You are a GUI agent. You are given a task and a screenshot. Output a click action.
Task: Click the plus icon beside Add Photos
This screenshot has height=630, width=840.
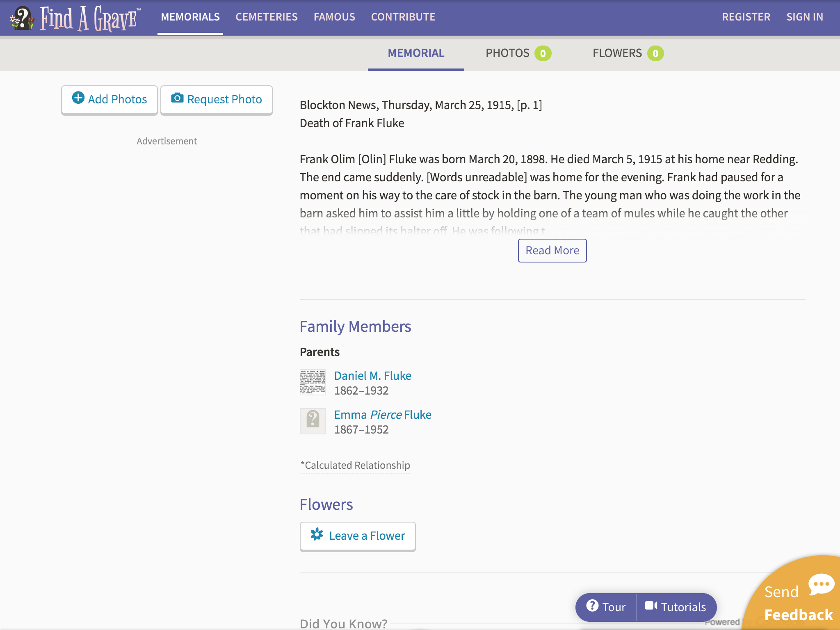point(78,98)
